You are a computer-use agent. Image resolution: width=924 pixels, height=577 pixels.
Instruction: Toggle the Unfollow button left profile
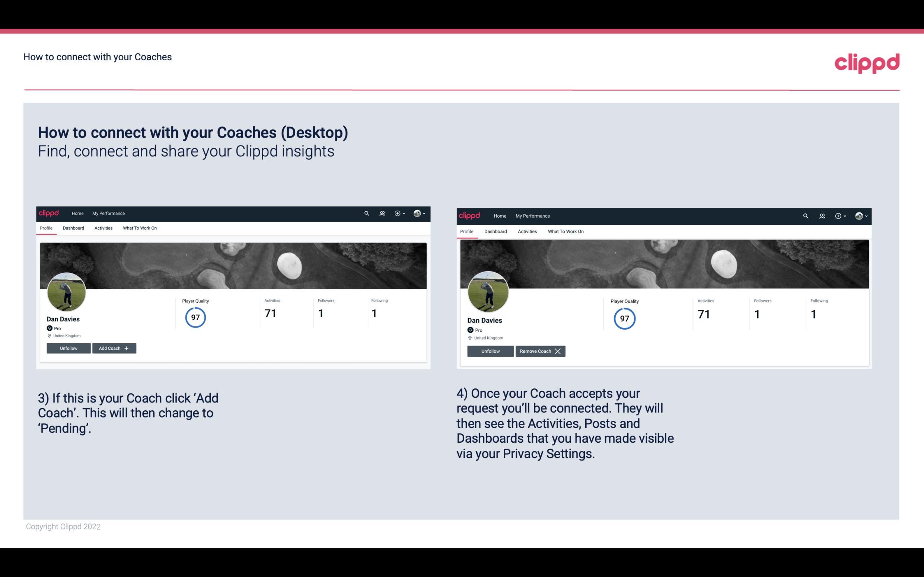pos(68,348)
